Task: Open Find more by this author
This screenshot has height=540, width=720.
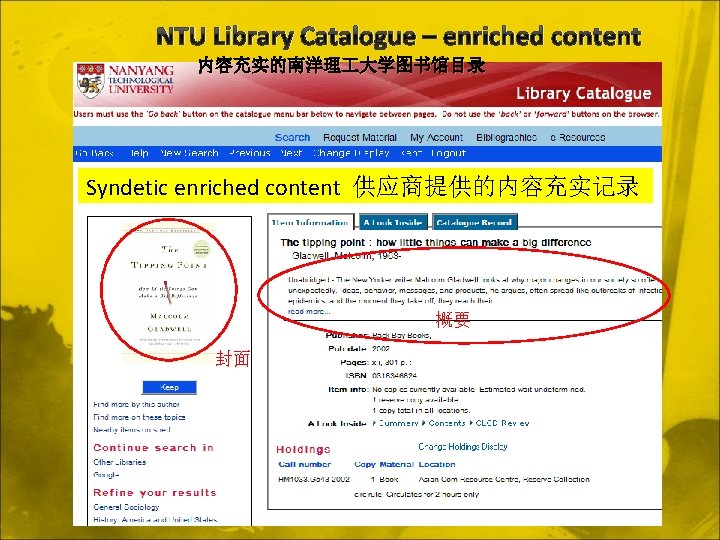Action: pyautogui.click(x=136, y=405)
